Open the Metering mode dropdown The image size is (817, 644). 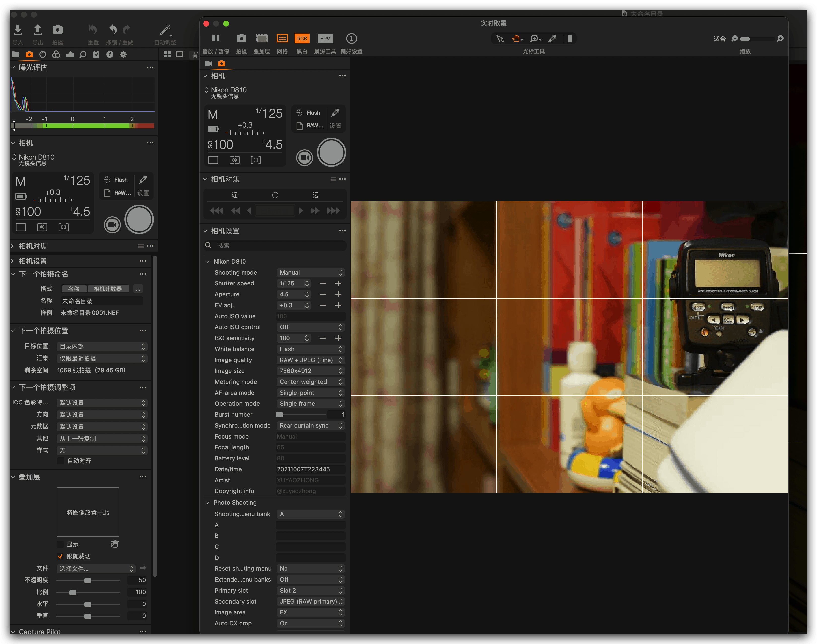(x=310, y=382)
